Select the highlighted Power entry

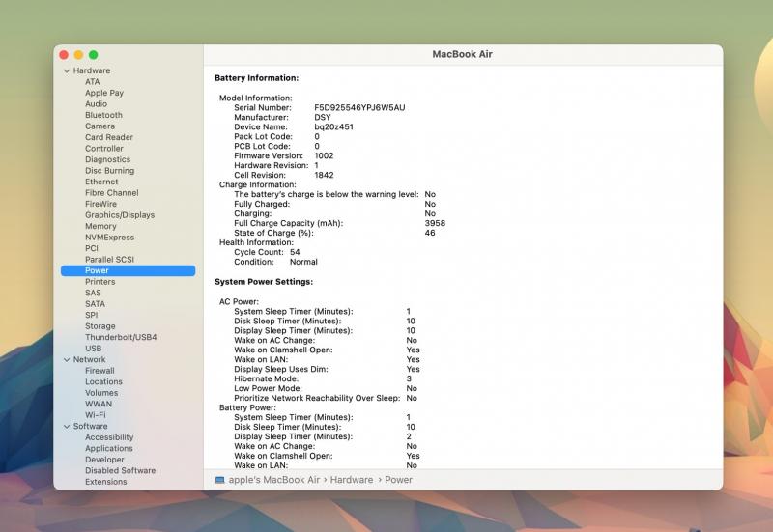[129, 270]
